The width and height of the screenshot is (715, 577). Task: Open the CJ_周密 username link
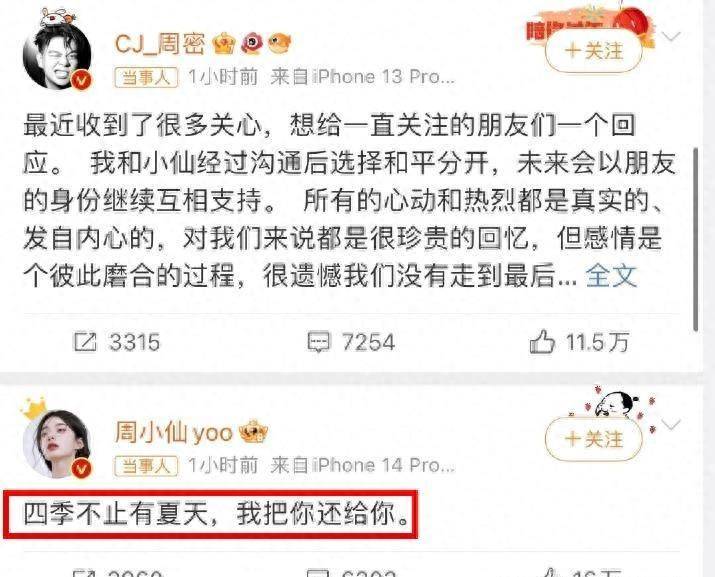click(161, 44)
